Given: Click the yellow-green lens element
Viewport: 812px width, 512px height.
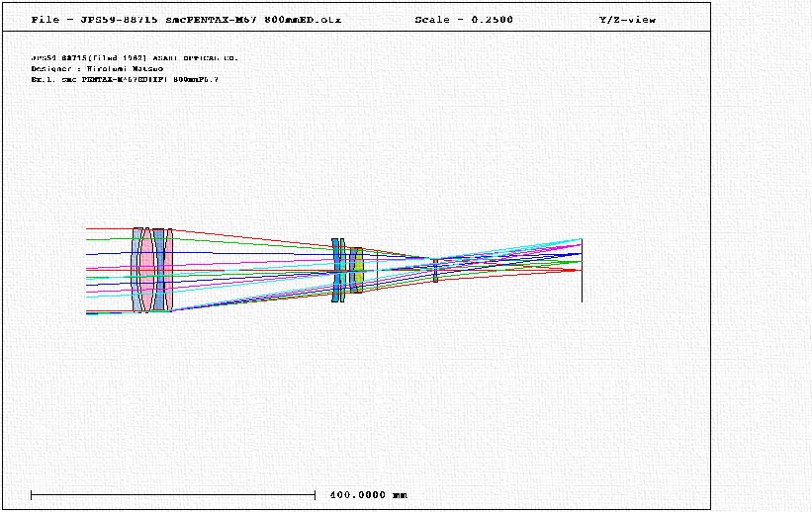Looking at the screenshot, I should [359, 270].
